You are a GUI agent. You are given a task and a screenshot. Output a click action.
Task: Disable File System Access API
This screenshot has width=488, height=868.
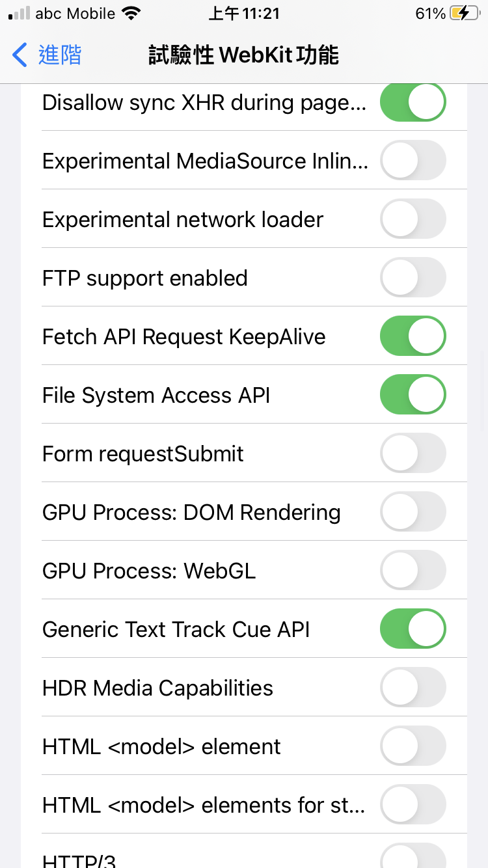[413, 395]
